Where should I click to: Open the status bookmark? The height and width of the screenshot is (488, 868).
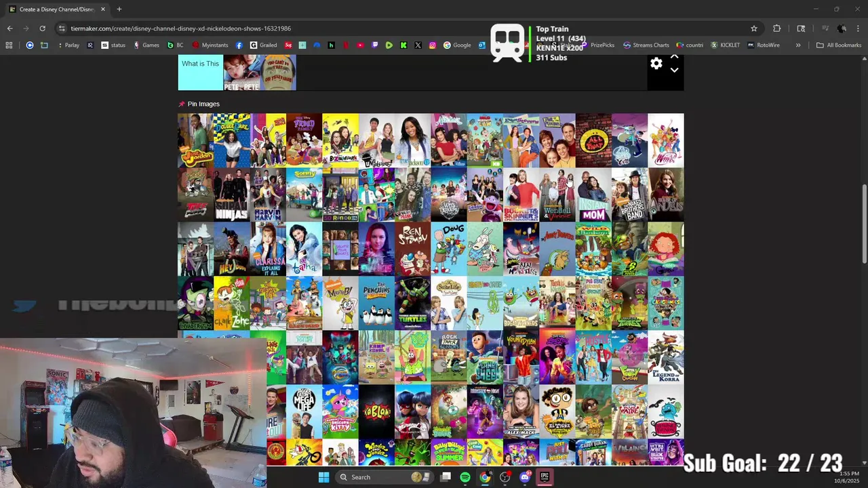pyautogui.click(x=113, y=45)
